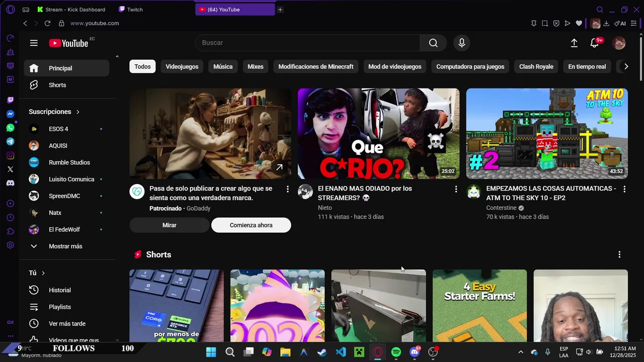Open browser downloads icon
Image resolution: width=644 pixels, height=362 pixels.
606,23
